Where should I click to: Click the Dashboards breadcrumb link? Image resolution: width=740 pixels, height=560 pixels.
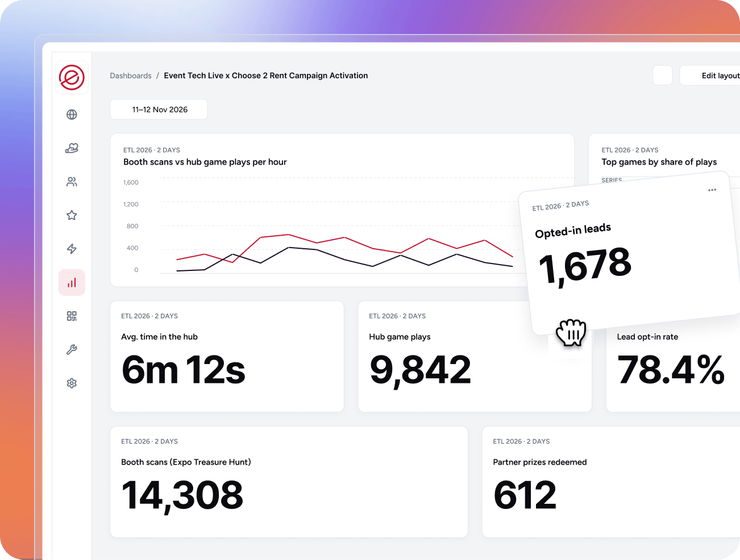pyautogui.click(x=131, y=76)
